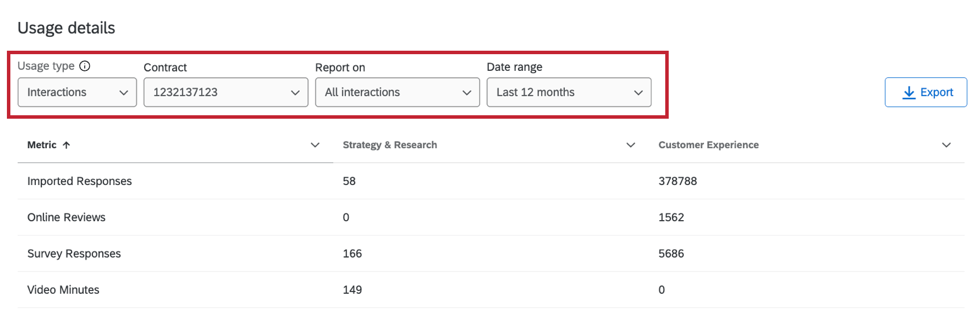
Task: Click the Usage type info icon
Action: point(85,66)
